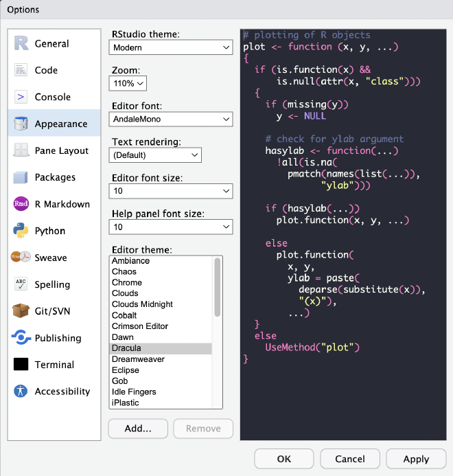Click the General R logo icon
The height and width of the screenshot is (476, 453).
(21, 43)
